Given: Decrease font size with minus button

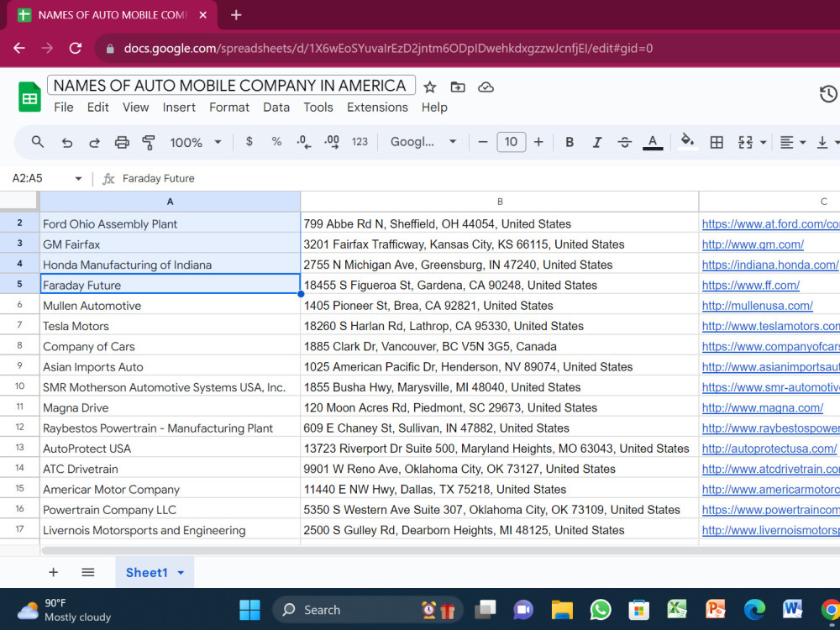Looking at the screenshot, I should pyautogui.click(x=483, y=142).
